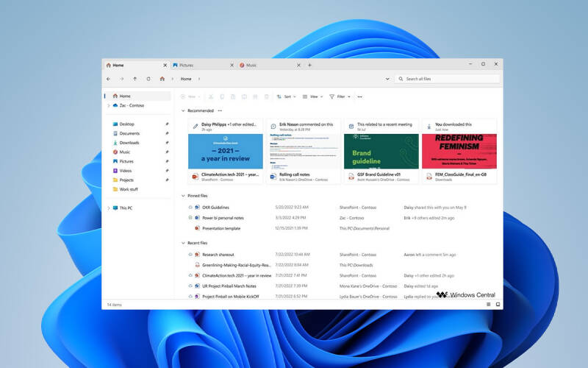Unpin Music using its pin icon

pos(167,152)
